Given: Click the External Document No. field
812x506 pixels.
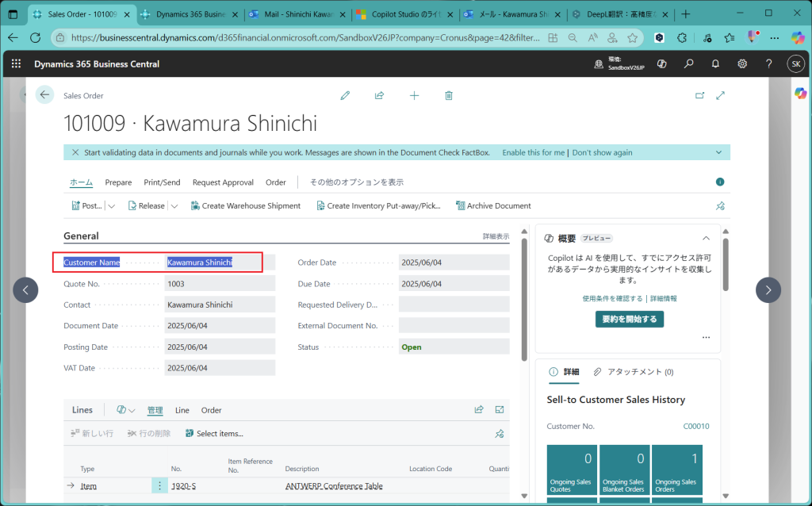Looking at the screenshot, I should coord(454,326).
